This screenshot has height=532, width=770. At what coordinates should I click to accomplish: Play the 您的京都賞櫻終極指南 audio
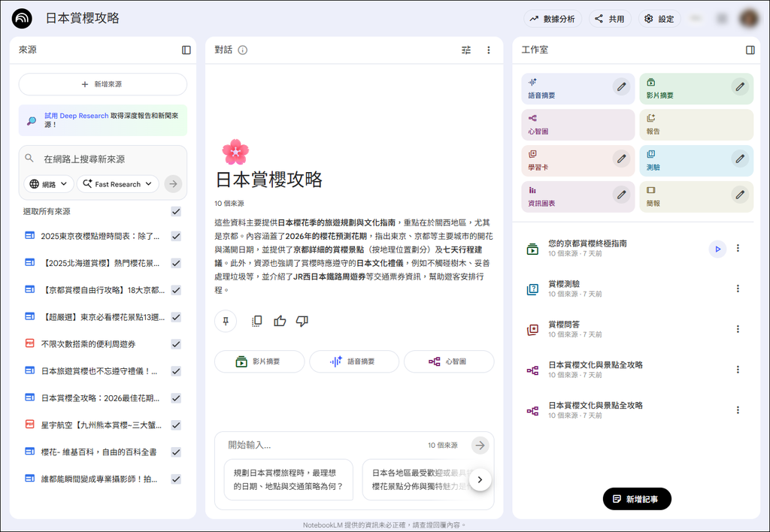[x=717, y=249]
